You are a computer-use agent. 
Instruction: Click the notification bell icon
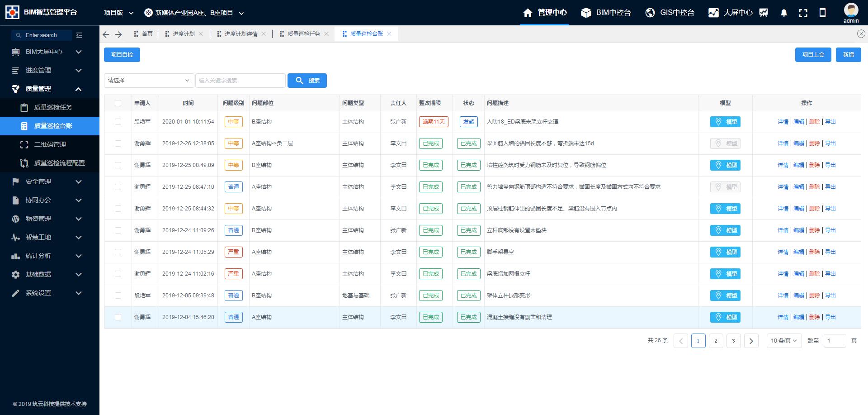coord(784,13)
